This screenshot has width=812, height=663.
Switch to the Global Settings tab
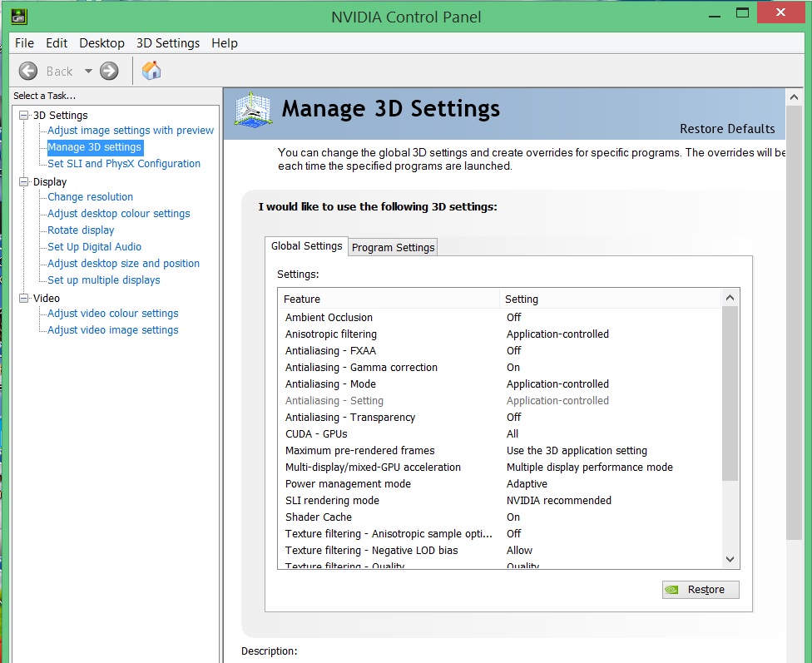[x=306, y=246]
